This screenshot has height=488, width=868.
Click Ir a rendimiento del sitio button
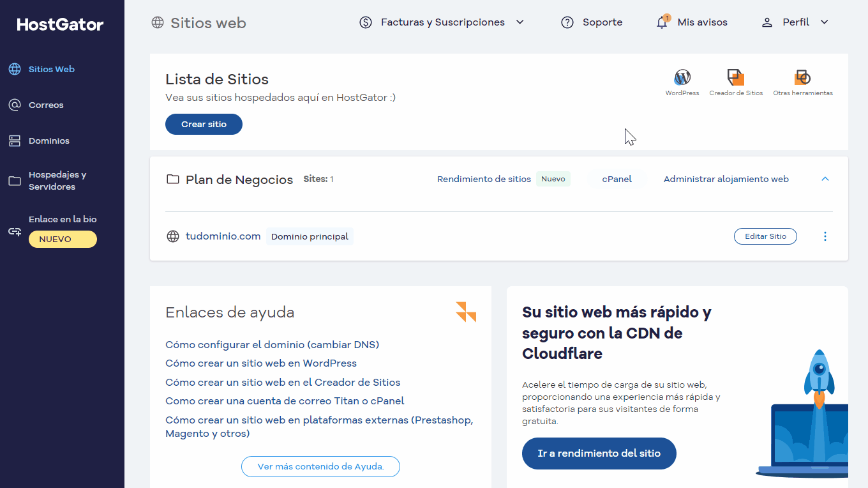point(599,454)
